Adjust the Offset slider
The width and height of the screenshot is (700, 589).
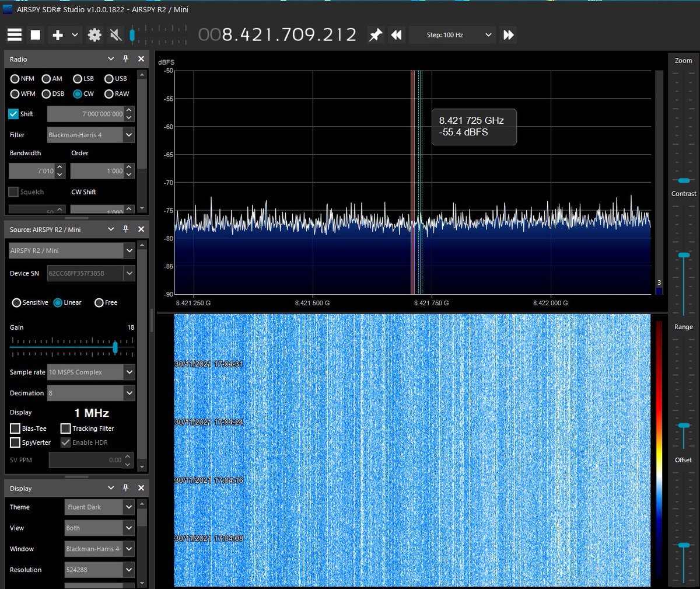coord(684,545)
